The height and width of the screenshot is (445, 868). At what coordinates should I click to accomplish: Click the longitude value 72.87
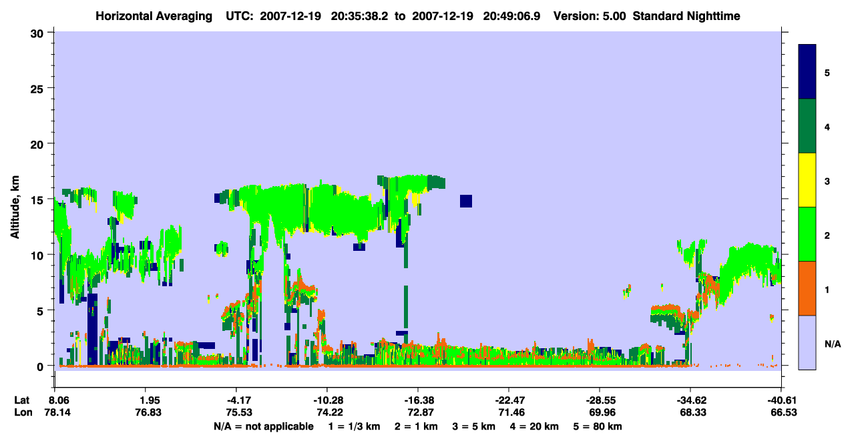click(x=421, y=412)
